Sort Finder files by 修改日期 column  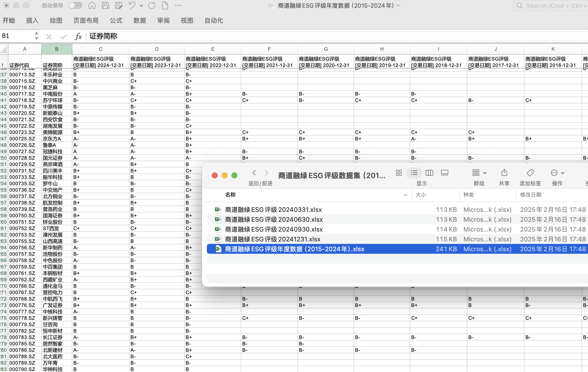pyautogui.click(x=530, y=195)
